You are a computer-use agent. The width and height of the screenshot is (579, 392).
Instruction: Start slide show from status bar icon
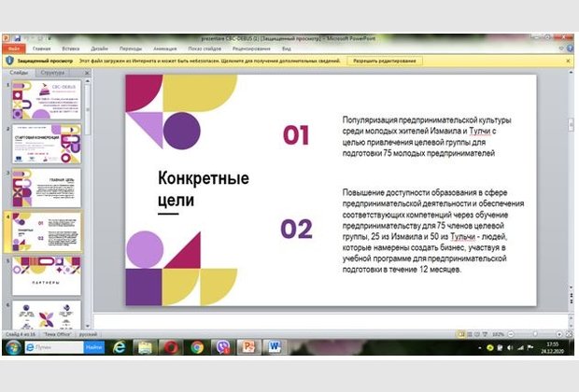pos(485,334)
